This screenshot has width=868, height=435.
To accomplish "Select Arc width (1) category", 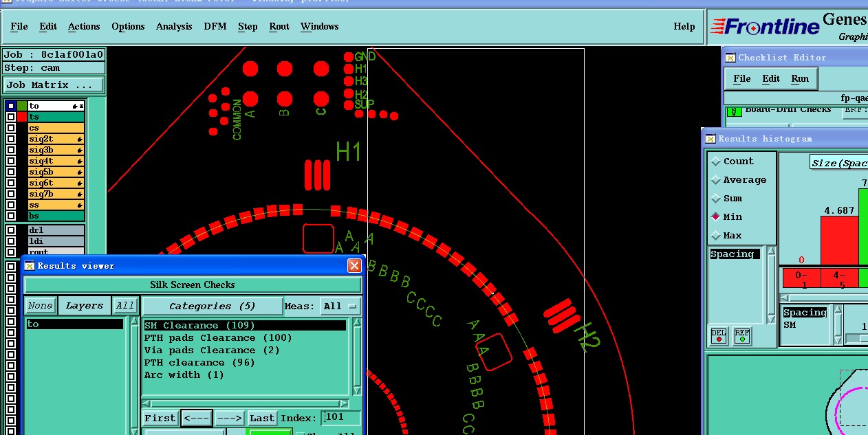I will (244, 375).
